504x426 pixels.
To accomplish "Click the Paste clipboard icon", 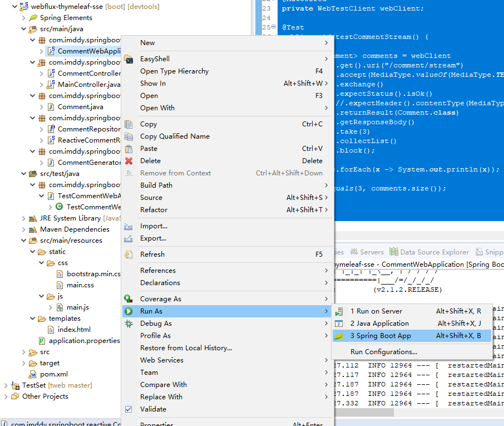I will pos(129,149).
